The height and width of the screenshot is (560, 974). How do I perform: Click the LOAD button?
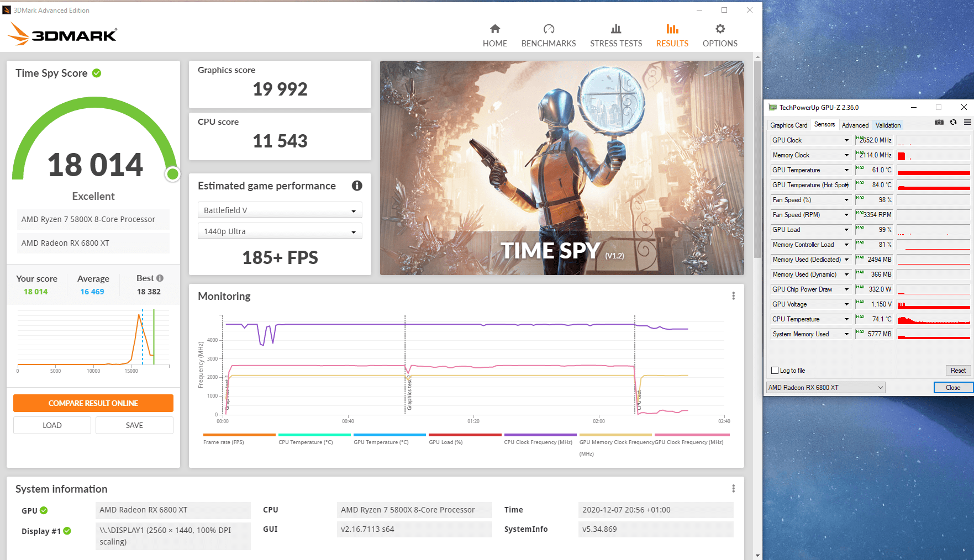point(52,425)
